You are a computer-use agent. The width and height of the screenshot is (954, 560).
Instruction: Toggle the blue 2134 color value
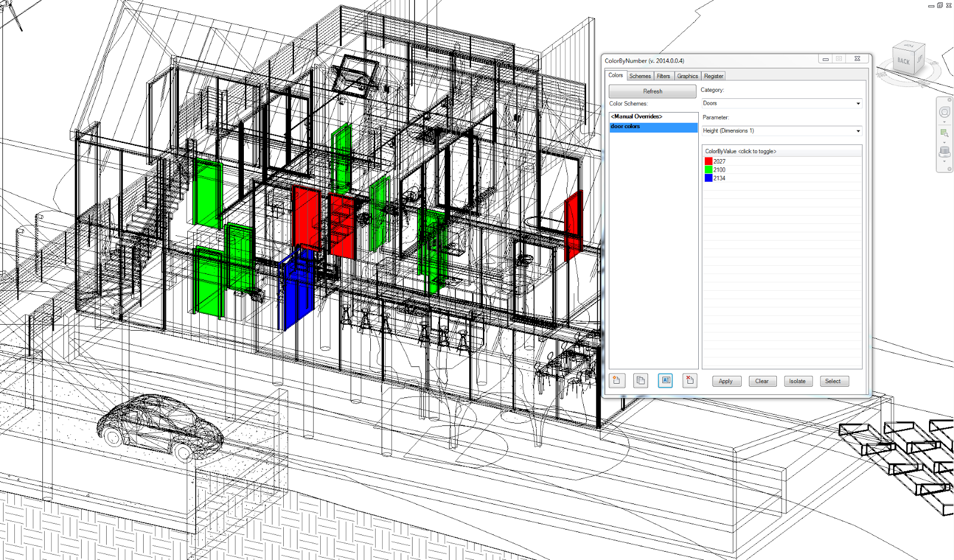tap(709, 178)
